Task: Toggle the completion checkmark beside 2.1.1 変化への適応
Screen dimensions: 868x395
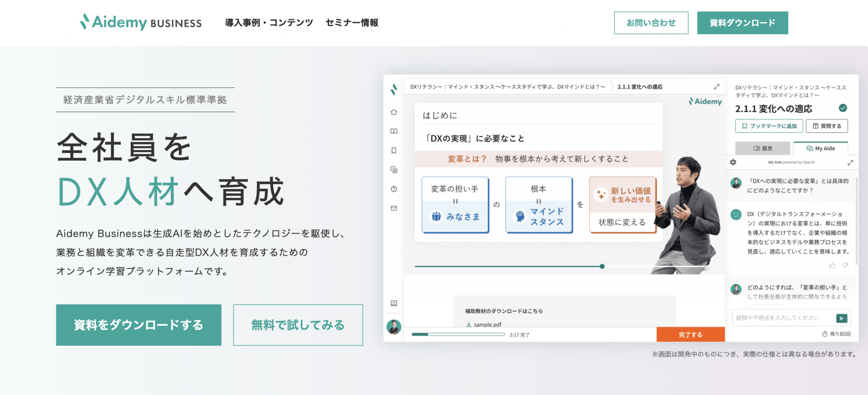Action: [843, 108]
